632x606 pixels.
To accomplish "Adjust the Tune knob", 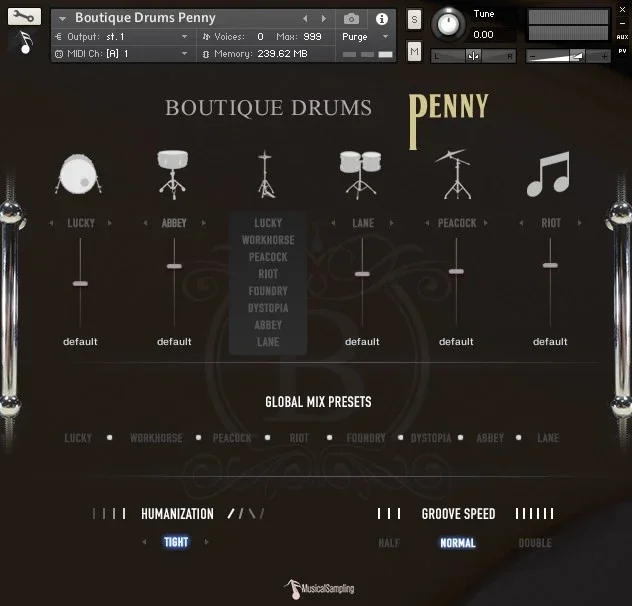I will click(448, 24).
